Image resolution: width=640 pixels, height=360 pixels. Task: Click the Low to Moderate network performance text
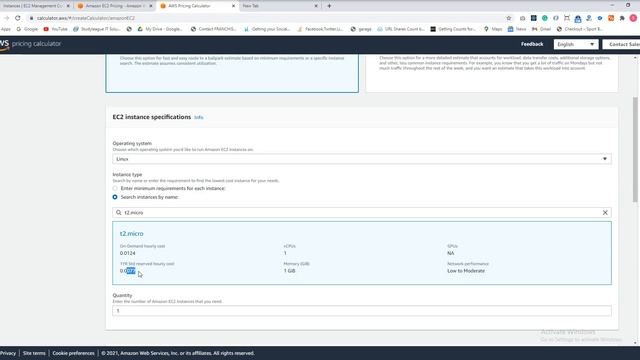(466, 271)
